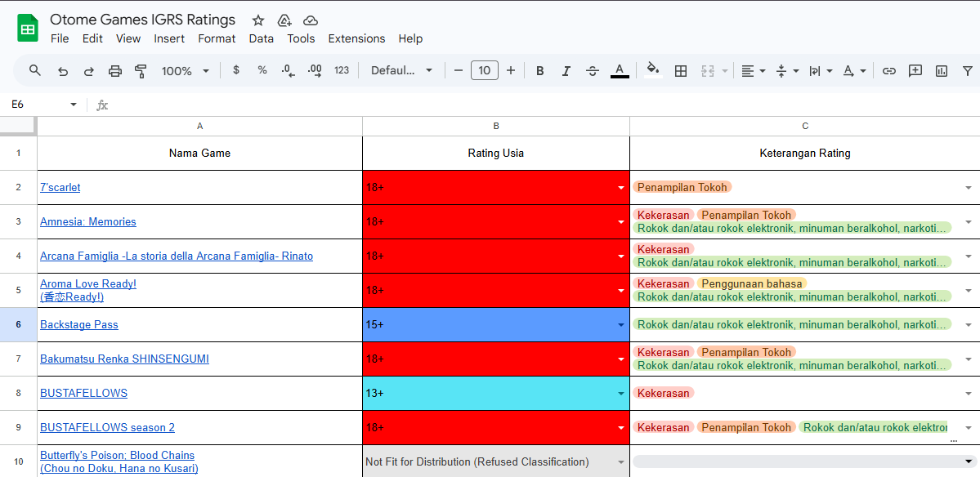
Task: Search the menus with the magnifier icon
Action: pos(35,70)
